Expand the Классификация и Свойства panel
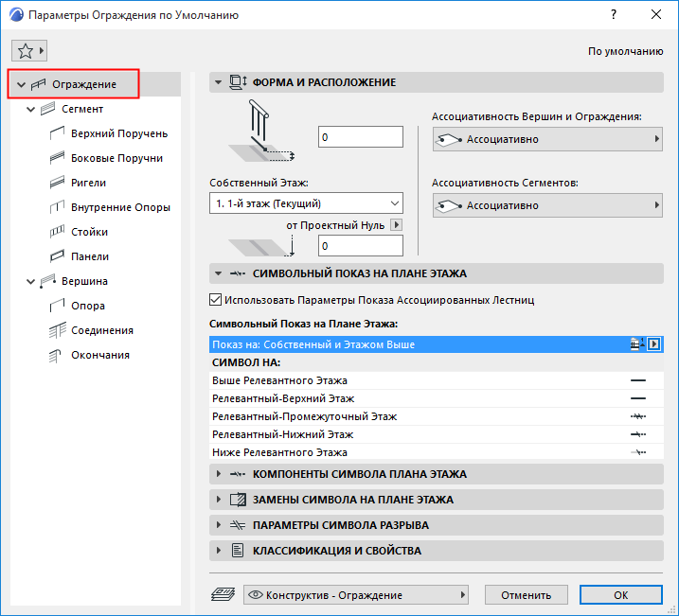Screen dimensions: 679x616 pyautogui.click(x=218, y=551)
